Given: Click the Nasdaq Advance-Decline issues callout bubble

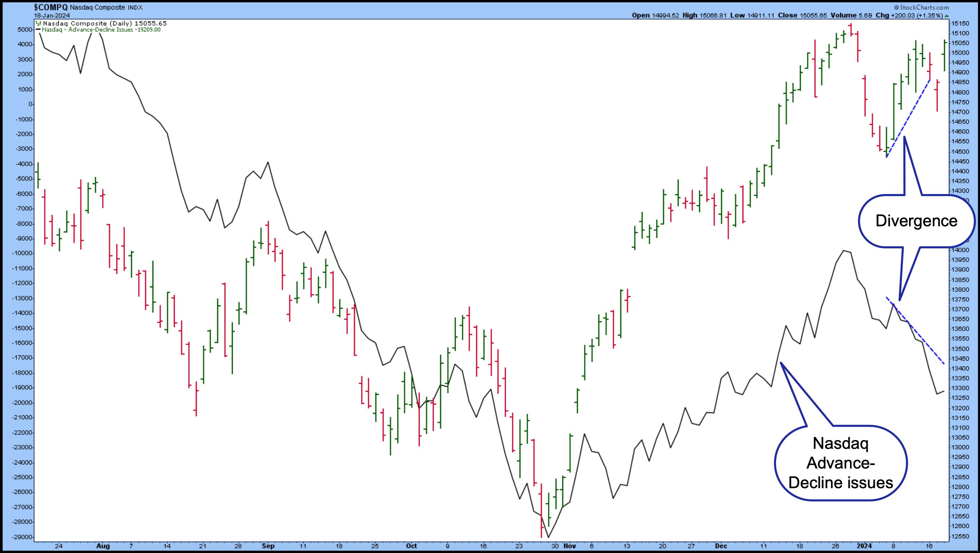Looking at the screenshot, I should tap(841, 463).
